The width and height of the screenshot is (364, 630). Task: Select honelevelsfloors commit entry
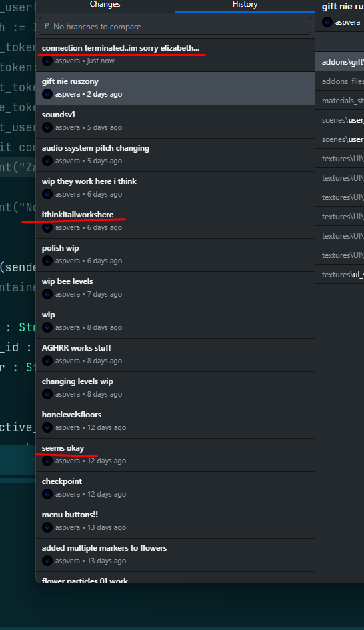tap(175, 422)
